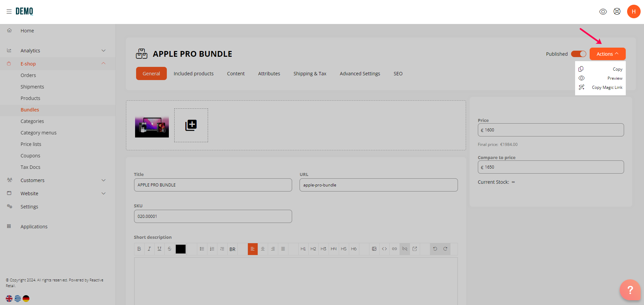
Task: Open the text color black swatch
Action: tap(181, 249)
